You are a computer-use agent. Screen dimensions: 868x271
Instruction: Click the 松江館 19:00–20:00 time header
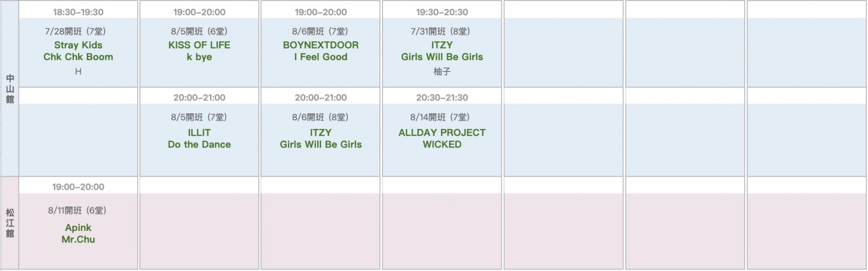point(78,187)
